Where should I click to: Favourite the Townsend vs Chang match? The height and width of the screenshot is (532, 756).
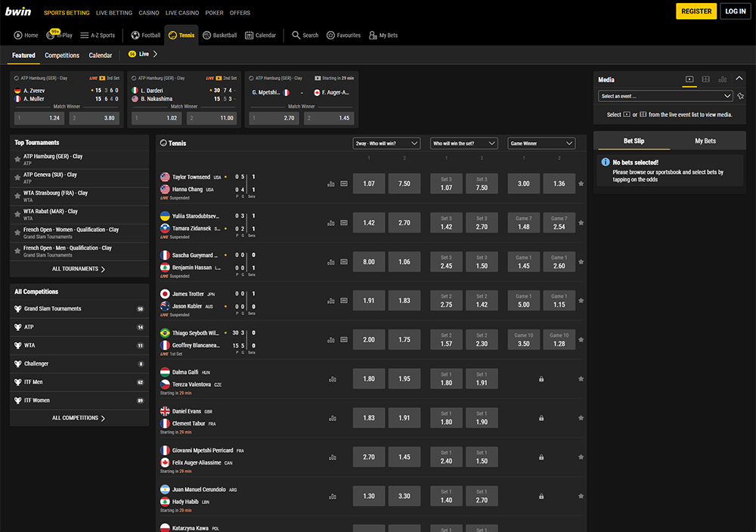581,184
